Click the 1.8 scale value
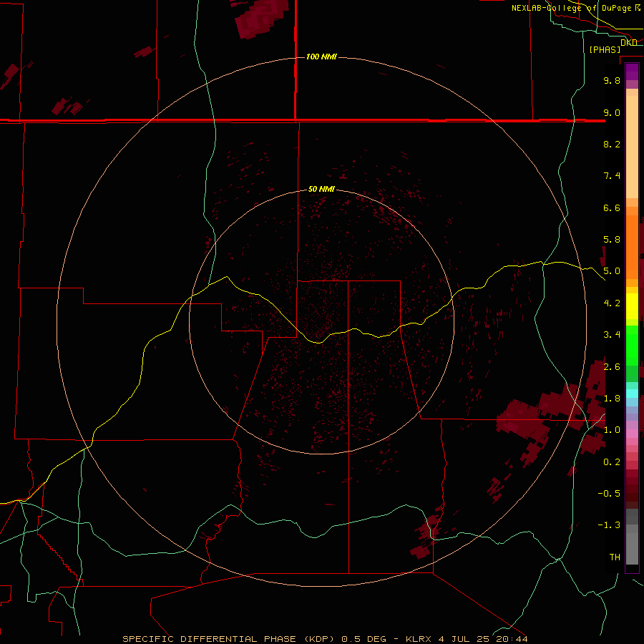This screenshot has height=644, width=644. click(612, 398)
